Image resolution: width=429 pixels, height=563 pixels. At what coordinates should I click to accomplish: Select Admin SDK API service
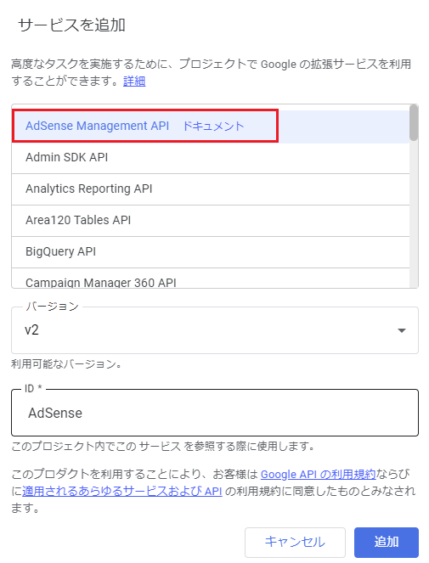211,158
